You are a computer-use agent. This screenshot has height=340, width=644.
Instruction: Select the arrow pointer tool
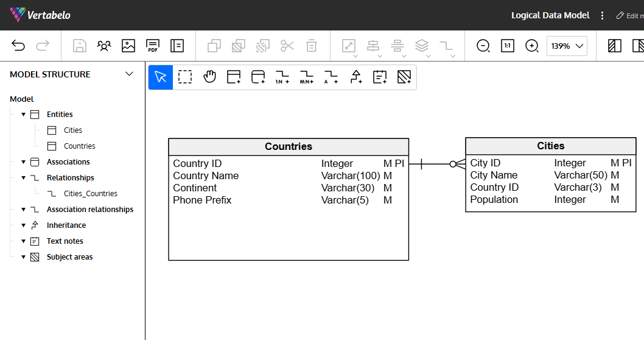click(161, 77)
